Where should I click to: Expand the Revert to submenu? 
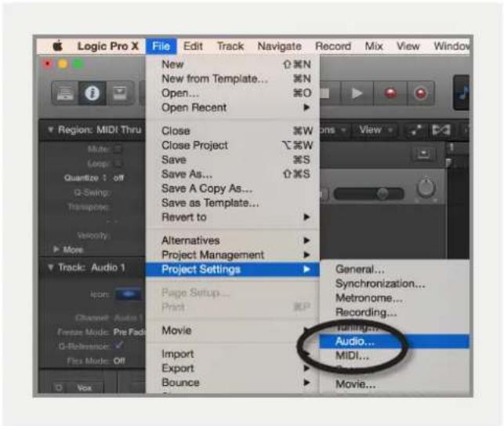pos(232,217)
